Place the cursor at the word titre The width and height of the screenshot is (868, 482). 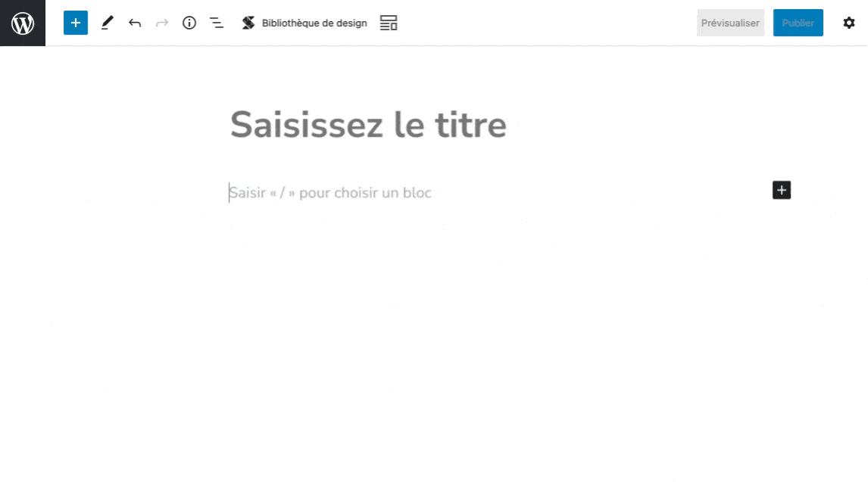470,125
